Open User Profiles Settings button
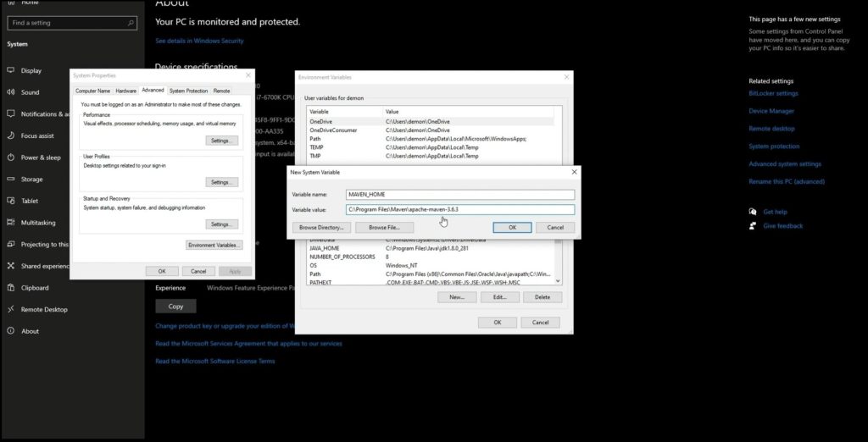This screenshot has width=868, height=442. pos(222,182)
